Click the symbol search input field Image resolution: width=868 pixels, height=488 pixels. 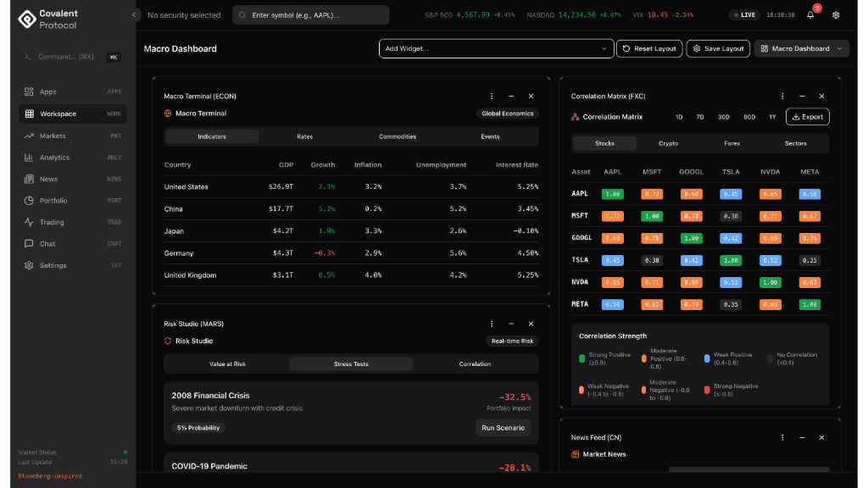(311, 15)
